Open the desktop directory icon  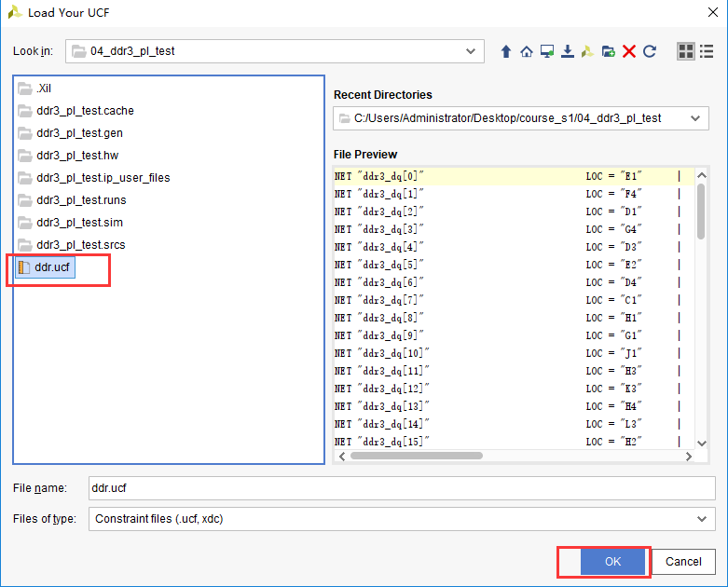point(547,51)
